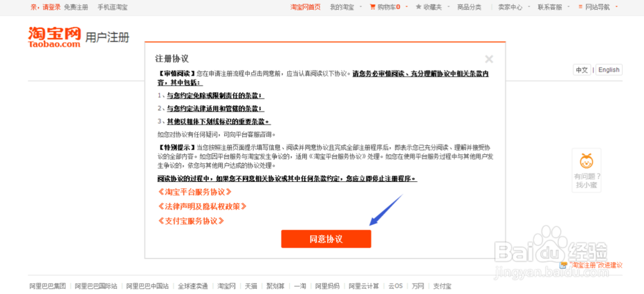Switch language to 中文
Image resolution: width=644 pixels, height=294 pixels.
click(x=582, y=70)
